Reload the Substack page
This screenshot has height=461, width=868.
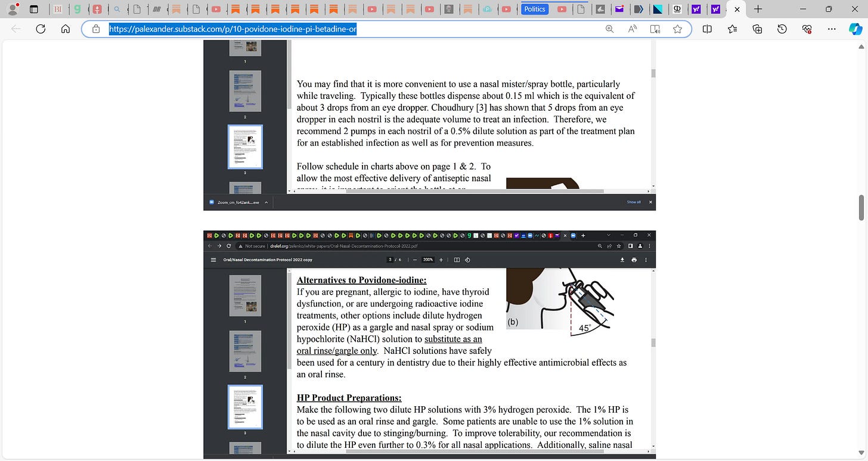pos(41,29)
